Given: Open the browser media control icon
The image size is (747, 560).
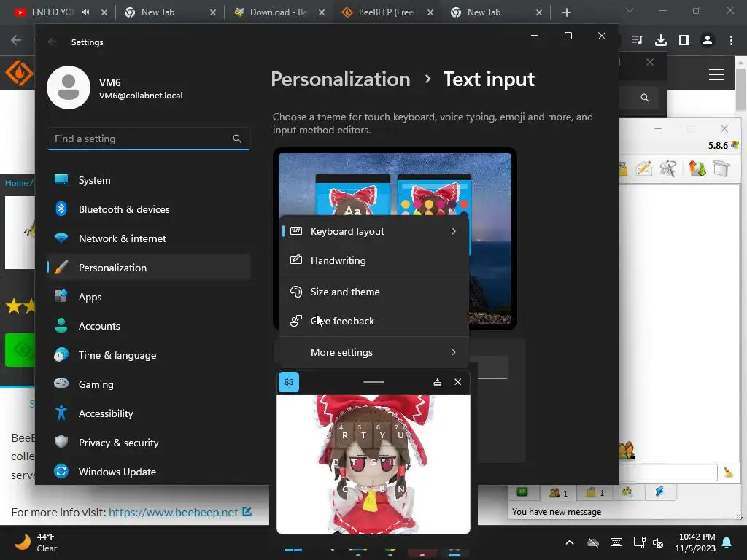Looking at the screenshot, I should pyautogui.click(x=638, y=40).
